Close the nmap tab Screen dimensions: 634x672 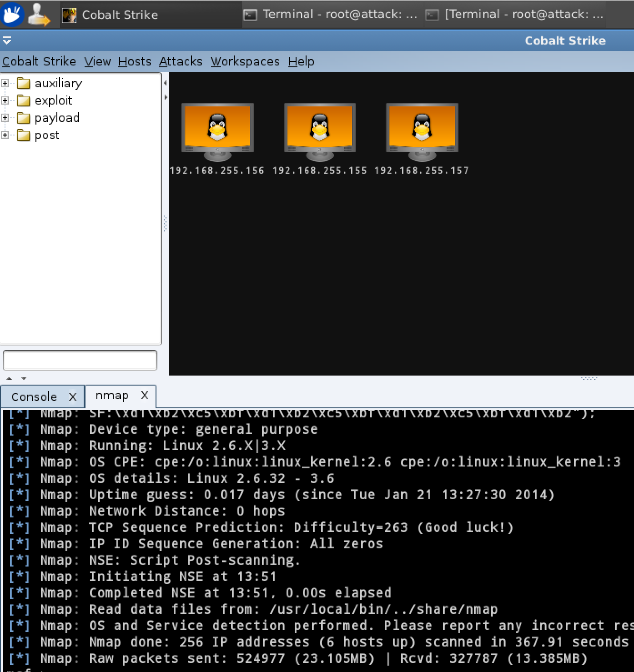pyautogui.click(x=145, y=396)
